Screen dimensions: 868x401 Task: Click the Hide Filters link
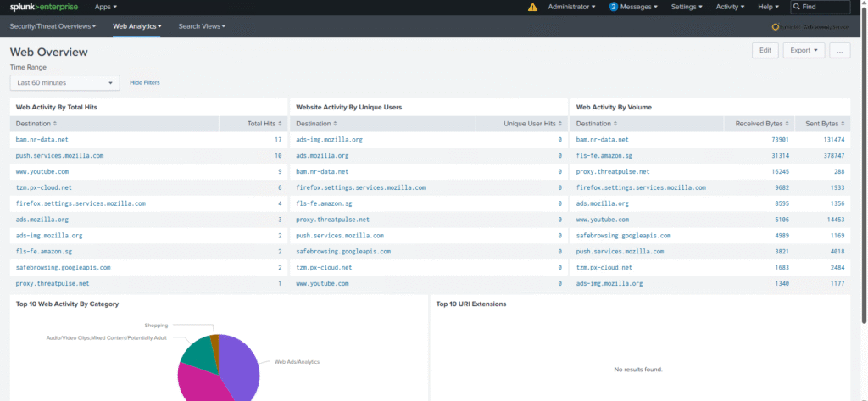click(144, 82)
